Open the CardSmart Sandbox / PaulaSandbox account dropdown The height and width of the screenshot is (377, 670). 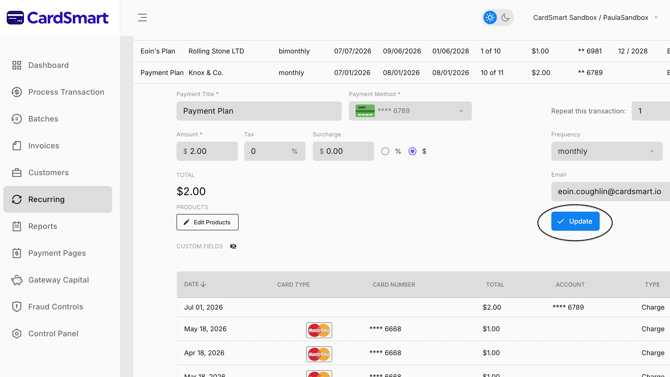pyautogui.click(x=595, y=18)
